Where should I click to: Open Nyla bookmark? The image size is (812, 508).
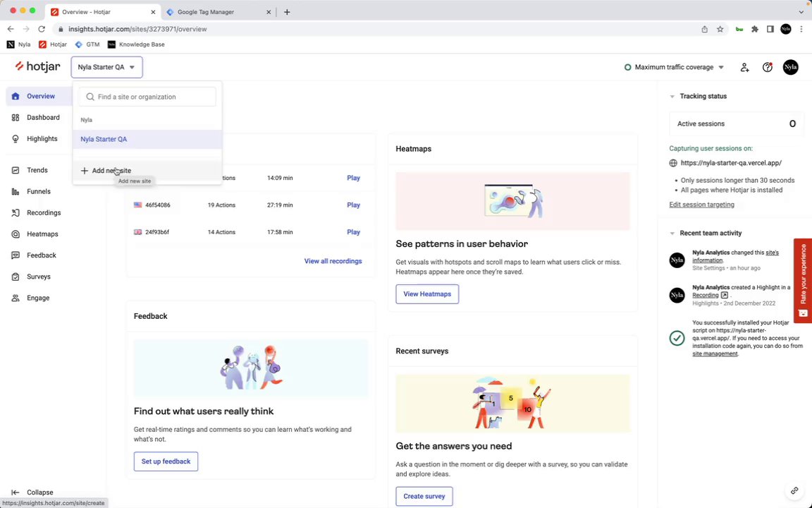tap(18, 44)
